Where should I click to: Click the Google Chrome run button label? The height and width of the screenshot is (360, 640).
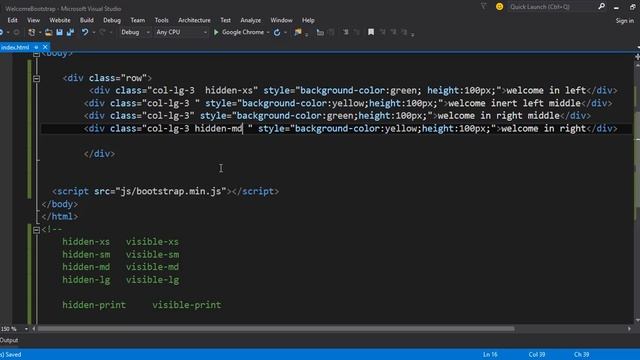click(x=243, y=32)
